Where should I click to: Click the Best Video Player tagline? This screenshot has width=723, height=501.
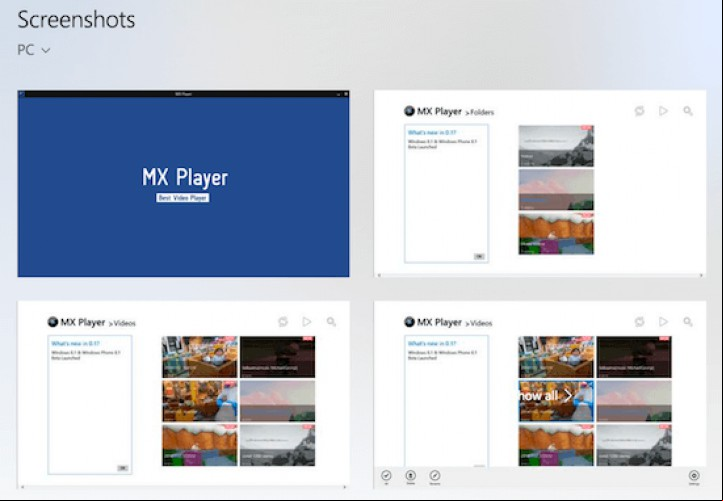183,198
